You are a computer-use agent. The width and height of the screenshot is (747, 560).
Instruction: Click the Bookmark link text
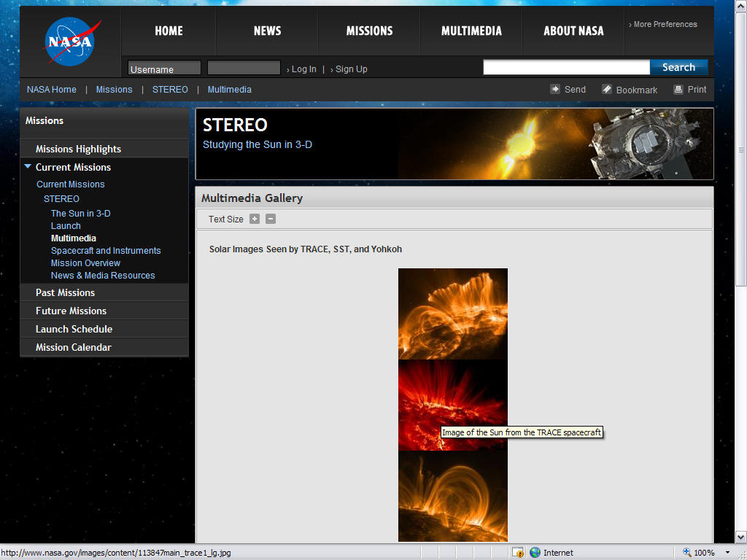(636, 90)
